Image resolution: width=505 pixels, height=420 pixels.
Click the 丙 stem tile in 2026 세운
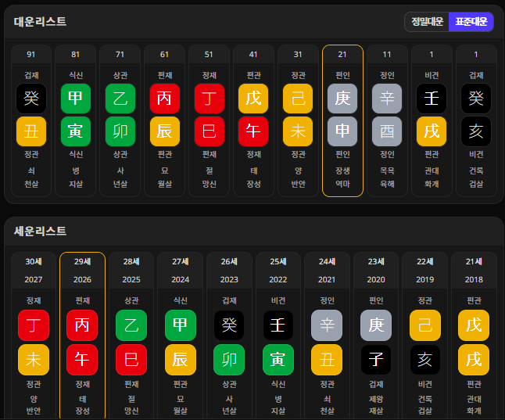click(82, 325)
